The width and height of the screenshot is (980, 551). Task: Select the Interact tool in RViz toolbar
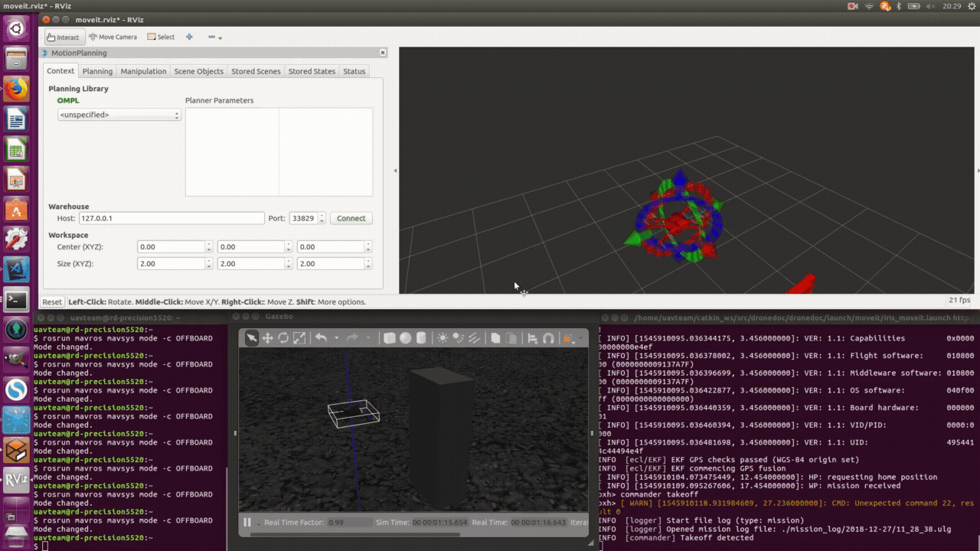point(63,37)
